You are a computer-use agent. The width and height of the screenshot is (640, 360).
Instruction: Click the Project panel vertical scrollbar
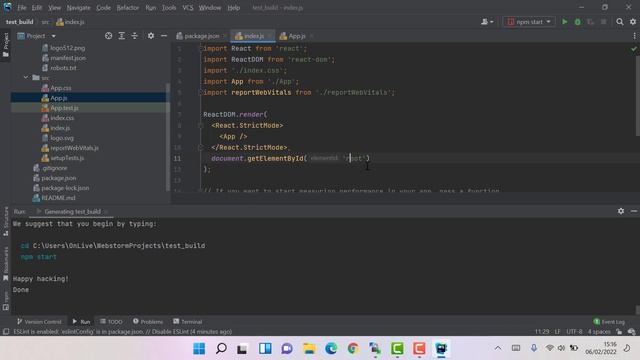167,137
